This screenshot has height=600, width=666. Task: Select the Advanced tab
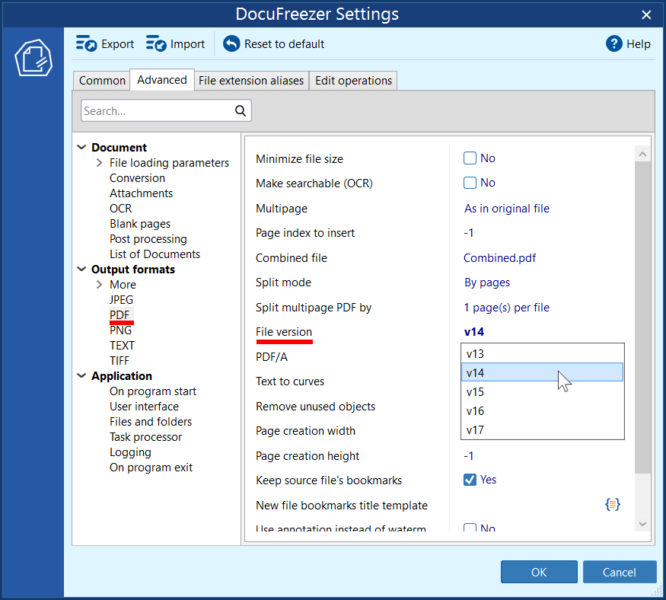click(162, 80)
